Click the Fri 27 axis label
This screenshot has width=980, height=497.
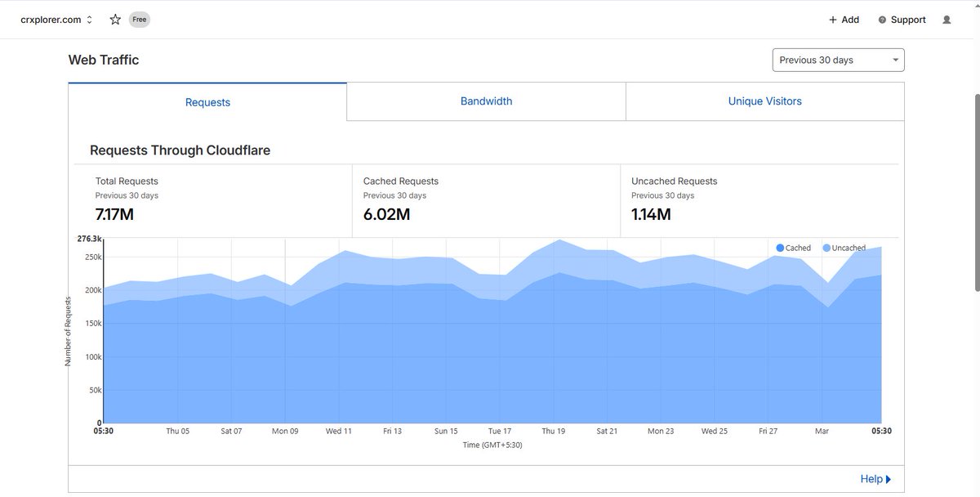pos(768,431)
